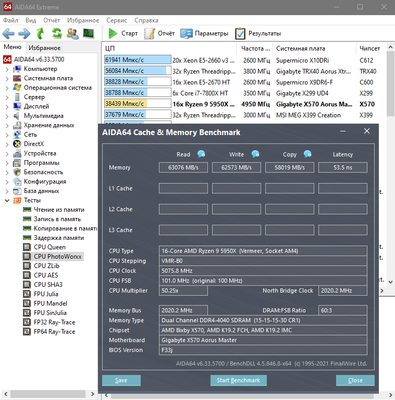Expand the Системная плата tree node
The height and width of the screenshot is (400, 395).
click(7, 79)
